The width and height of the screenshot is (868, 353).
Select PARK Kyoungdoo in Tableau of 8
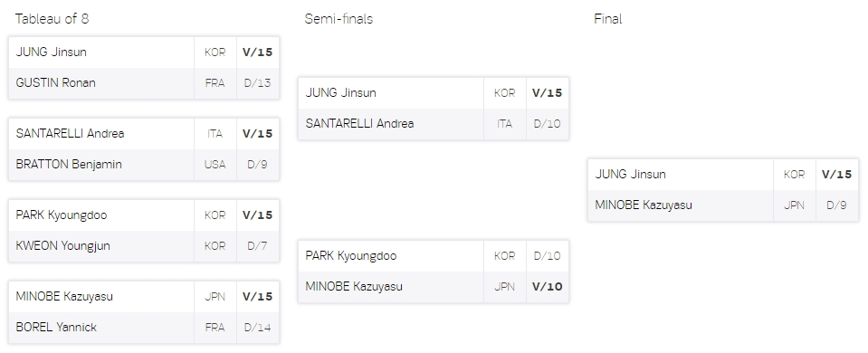pos(62,215)
